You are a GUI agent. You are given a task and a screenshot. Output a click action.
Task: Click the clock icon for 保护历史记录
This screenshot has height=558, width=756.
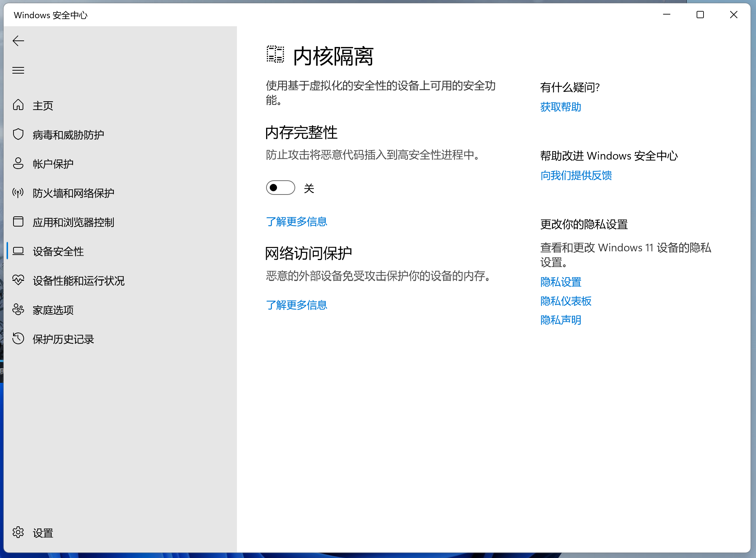pyautogui.click(x=18, y=338)
